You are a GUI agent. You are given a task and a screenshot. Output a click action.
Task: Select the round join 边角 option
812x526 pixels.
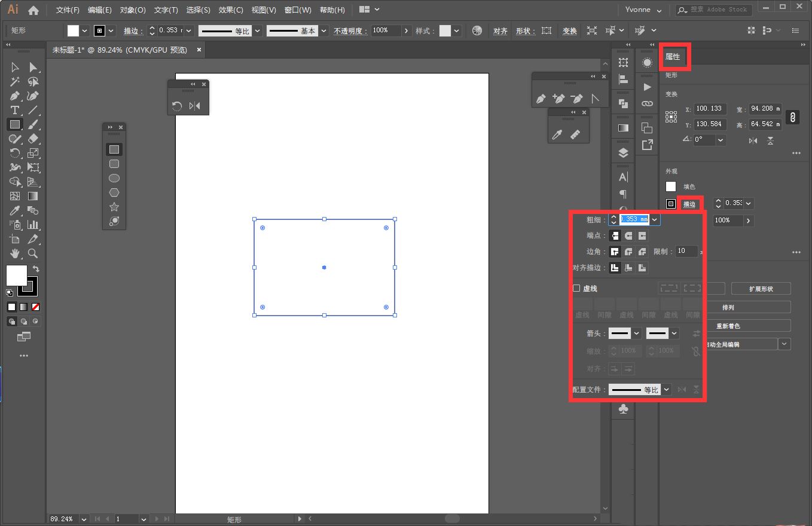point(628,252)
